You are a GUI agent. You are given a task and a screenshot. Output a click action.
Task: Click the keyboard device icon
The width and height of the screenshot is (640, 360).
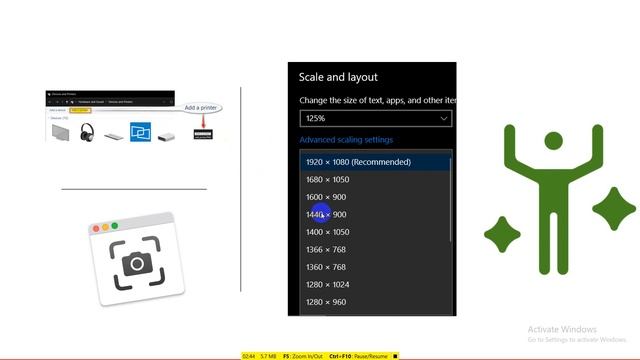tap(114, 136)
